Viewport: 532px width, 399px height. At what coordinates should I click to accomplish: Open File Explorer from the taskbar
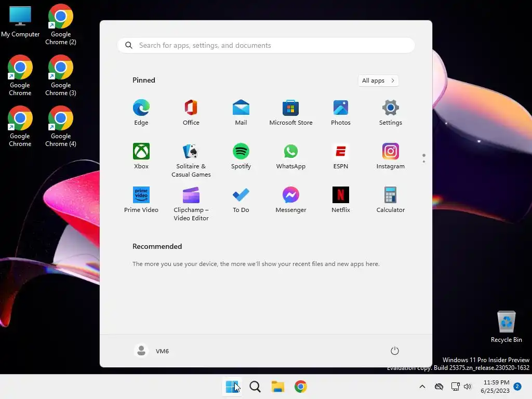point(278,387)
